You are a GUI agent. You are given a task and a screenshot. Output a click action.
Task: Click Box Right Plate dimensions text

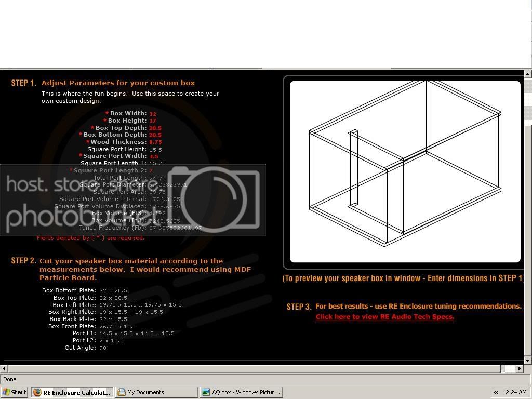[x=131, y=312]
